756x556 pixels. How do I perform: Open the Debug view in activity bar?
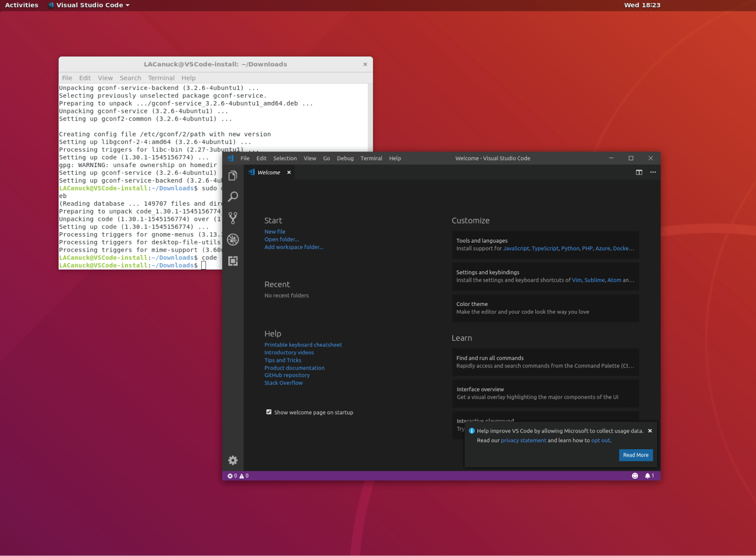tap(233, 239)
